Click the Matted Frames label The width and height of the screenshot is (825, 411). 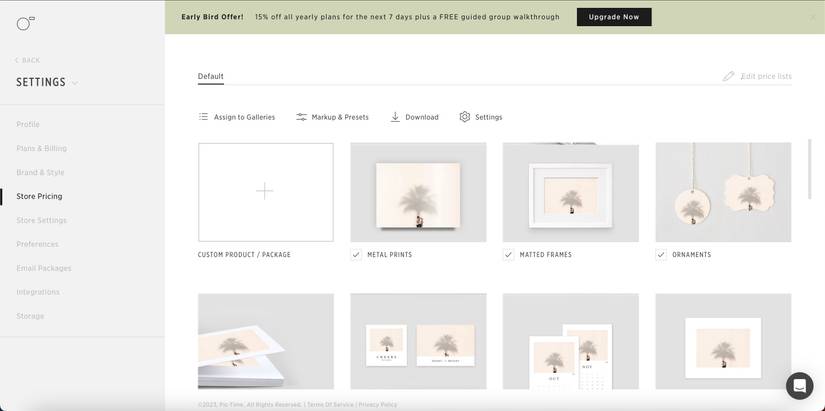point(546,255)
